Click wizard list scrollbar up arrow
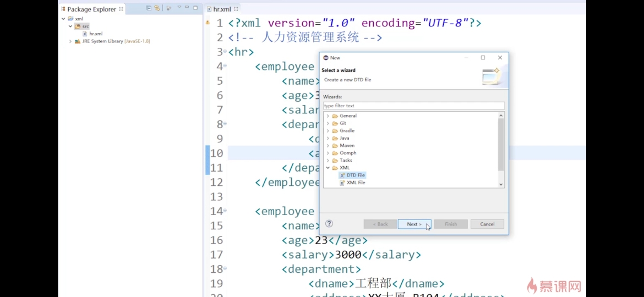This screenshot has height=297, width=644. pyautogui.click(x=501, y=116)
